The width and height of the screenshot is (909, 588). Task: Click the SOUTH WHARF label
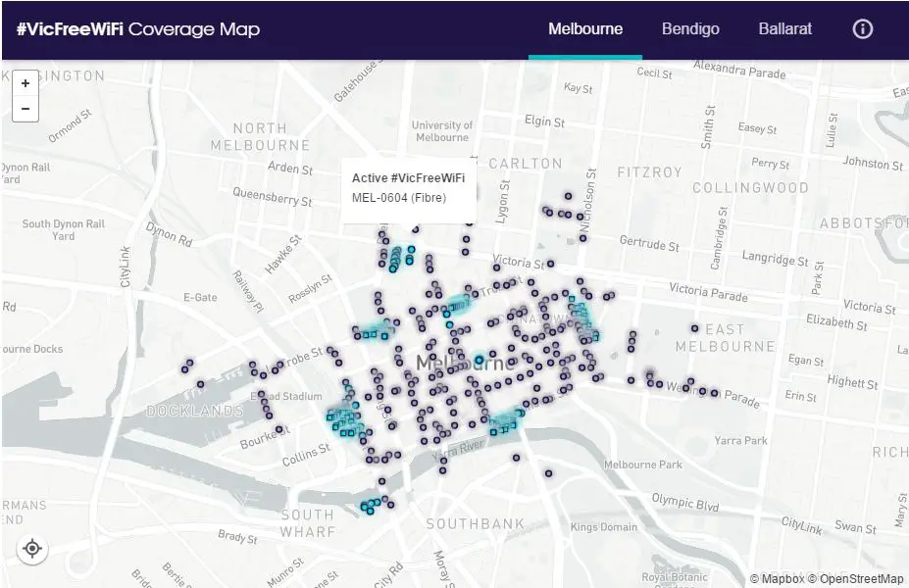(x=308, y=523)
